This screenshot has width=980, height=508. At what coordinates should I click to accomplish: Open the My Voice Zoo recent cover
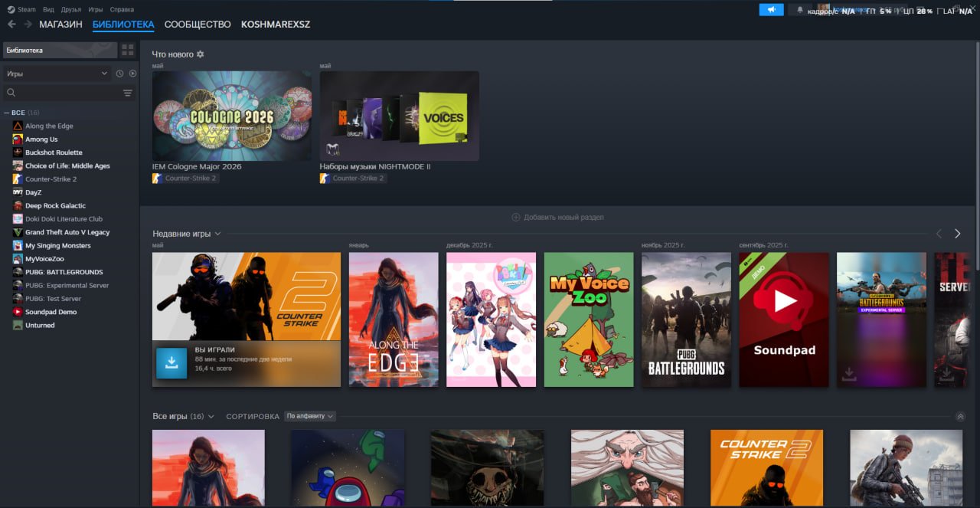[x=589, y=320]
